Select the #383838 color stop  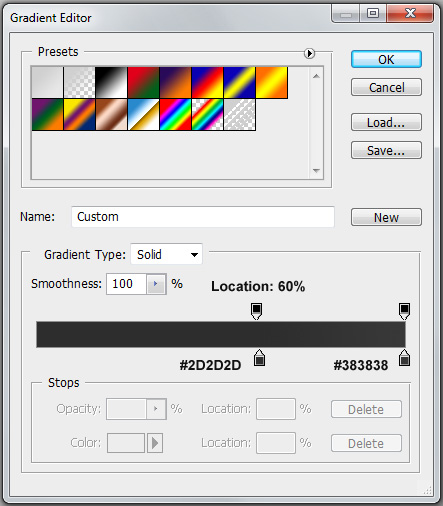click(404, 358)
